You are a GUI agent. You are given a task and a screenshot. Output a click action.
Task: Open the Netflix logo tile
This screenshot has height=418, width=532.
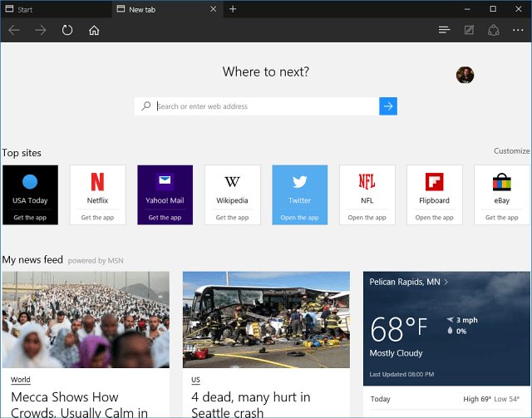(97, 181)
